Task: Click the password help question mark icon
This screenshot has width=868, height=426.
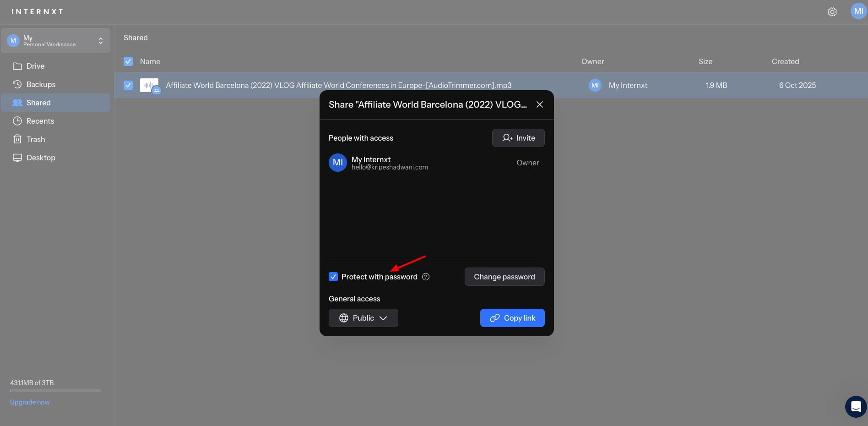Action: (x=426, y=277)
